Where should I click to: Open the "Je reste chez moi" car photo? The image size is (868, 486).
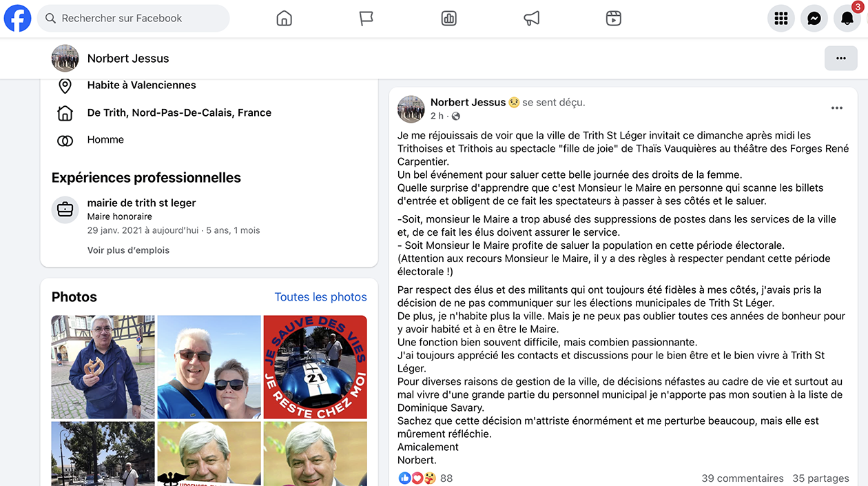(316, 367)
